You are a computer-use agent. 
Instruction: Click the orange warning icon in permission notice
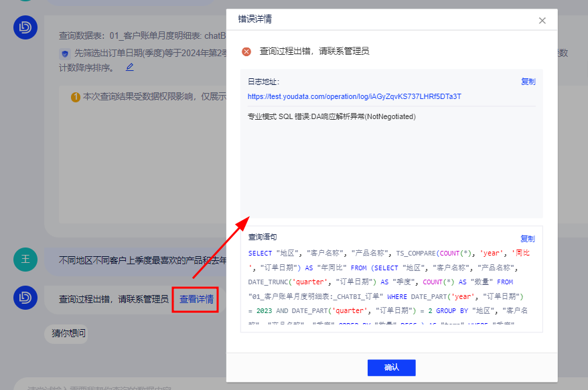pyautogui.click(x=76, y=97)
